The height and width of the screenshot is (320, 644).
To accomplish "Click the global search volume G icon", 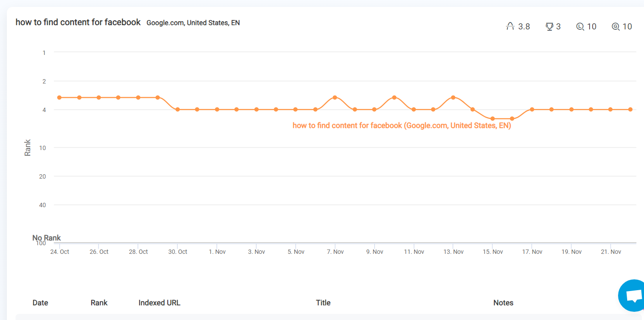I will [616, 27].
